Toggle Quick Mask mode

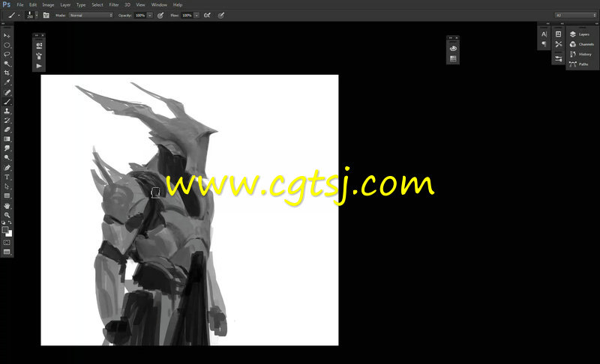coord(7,243)
